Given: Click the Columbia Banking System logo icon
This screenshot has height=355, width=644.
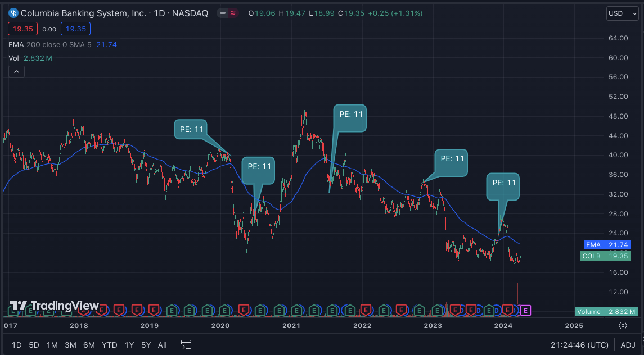Looking at the screenshot, I should click(x=13, y=13).
